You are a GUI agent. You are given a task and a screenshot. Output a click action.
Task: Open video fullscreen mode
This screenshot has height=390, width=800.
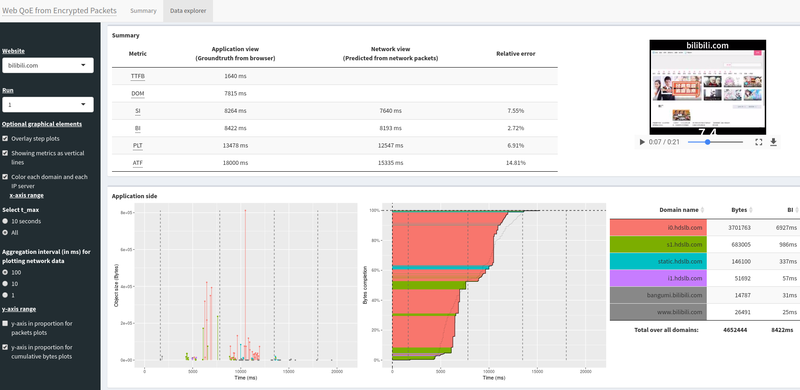pyautogui.click(x=758, y=142)
